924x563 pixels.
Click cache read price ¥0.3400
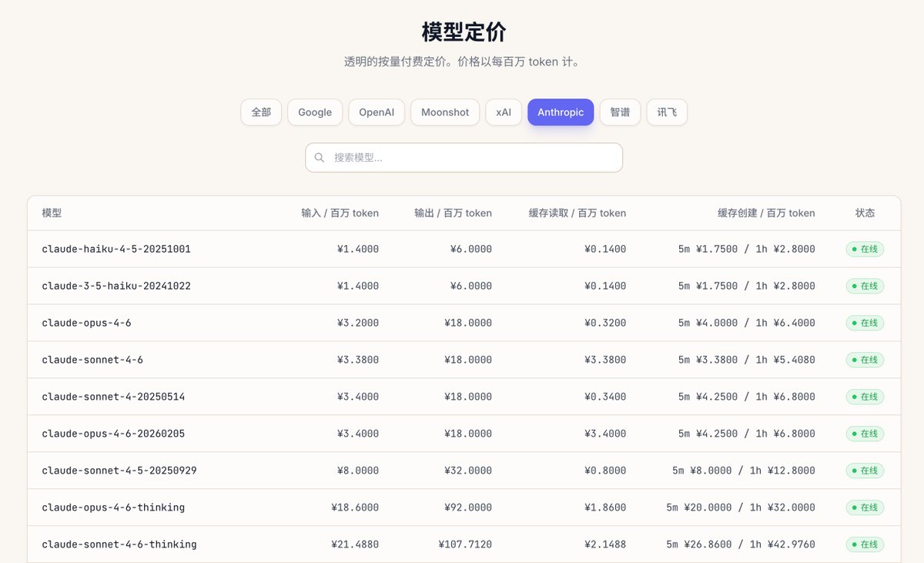click(x=605, y=397)
